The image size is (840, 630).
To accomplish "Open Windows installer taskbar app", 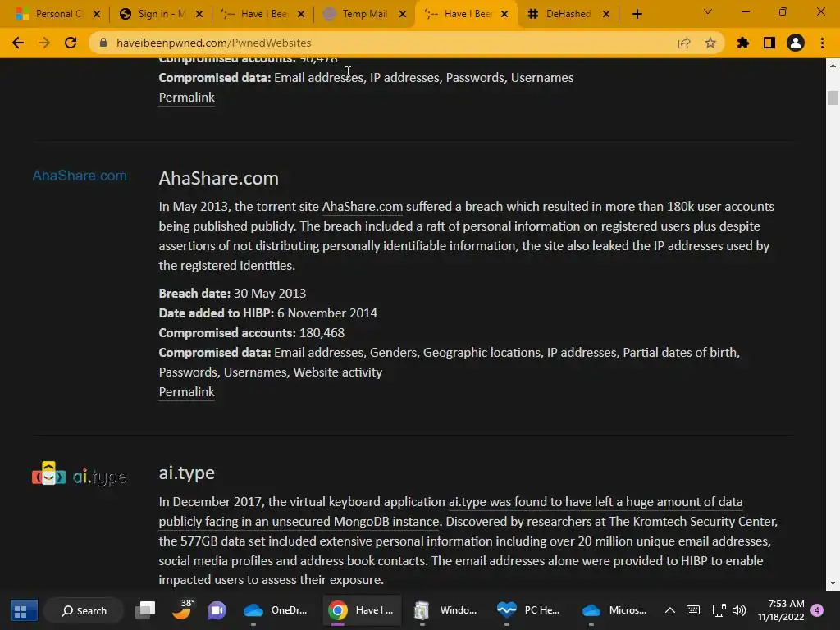I will click(x=445, y=610).
